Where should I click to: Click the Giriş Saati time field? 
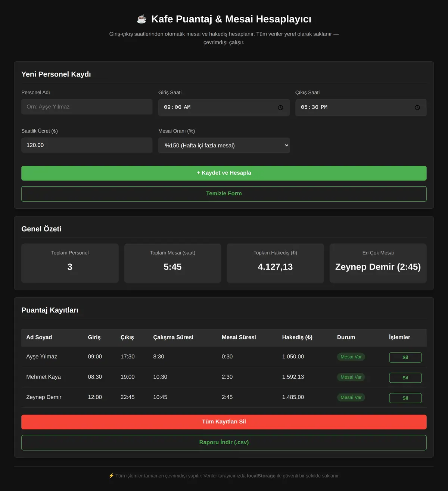[224, 108]
